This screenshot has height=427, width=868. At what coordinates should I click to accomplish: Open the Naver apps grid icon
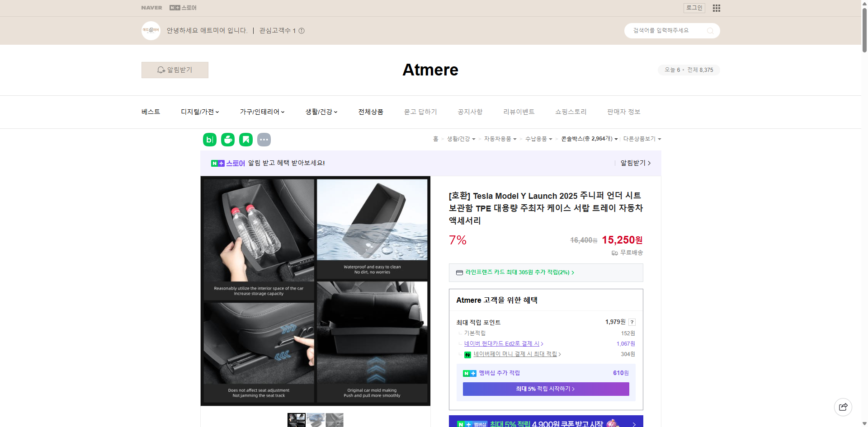pyautogui.click(x=716, y=8)
